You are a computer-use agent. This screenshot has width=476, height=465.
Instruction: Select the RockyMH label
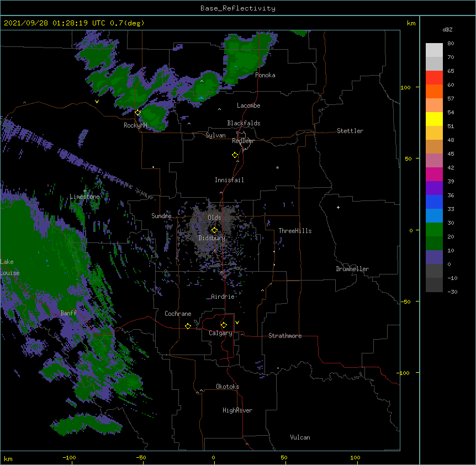click(135, 125)
